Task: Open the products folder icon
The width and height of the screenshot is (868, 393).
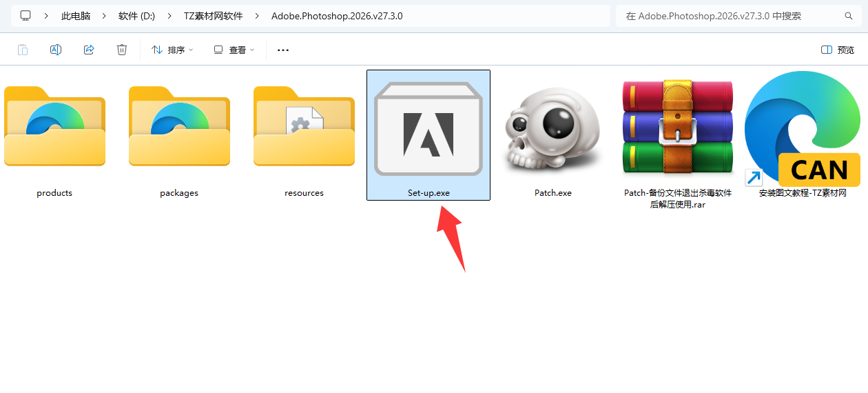Action: coord(54,126)
